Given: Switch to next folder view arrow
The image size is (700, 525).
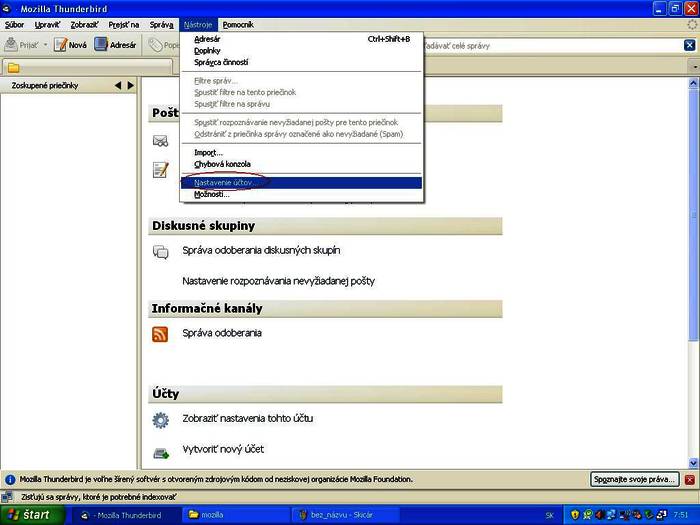Looking at the screenshot, I should click(130, 85).
